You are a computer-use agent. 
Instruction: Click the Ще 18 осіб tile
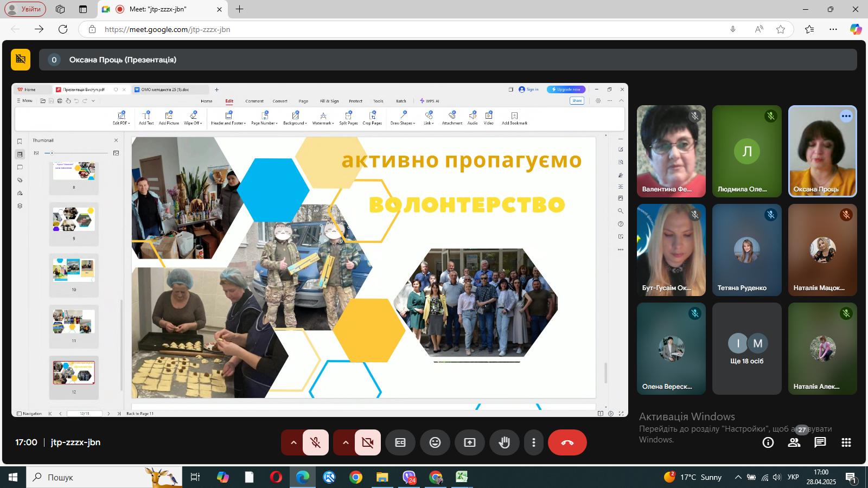click(x=746, y=349)
